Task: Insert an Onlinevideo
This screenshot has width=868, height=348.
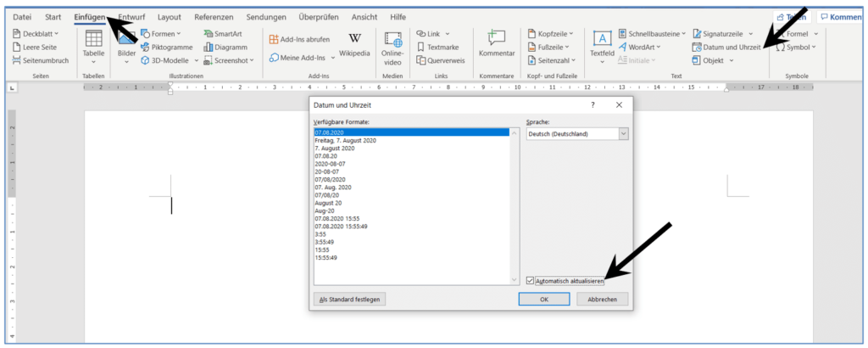Action: (x=393, y=48)
